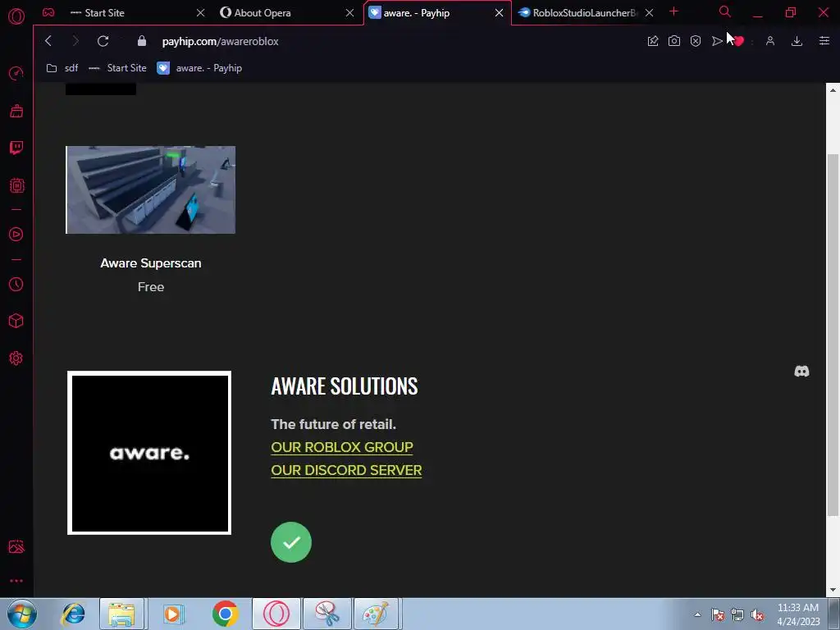Click the payhip.com/awareroblox address field
This screenshot has height=630, width=840.
point(220,41)
